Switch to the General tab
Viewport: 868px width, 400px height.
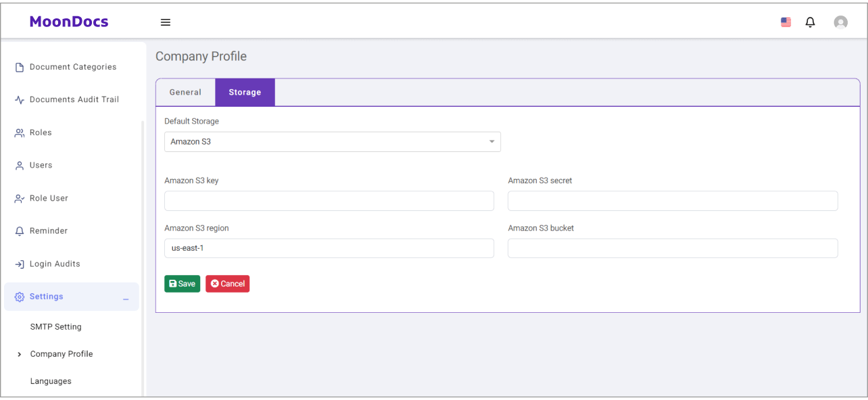[x=185, y=93]
